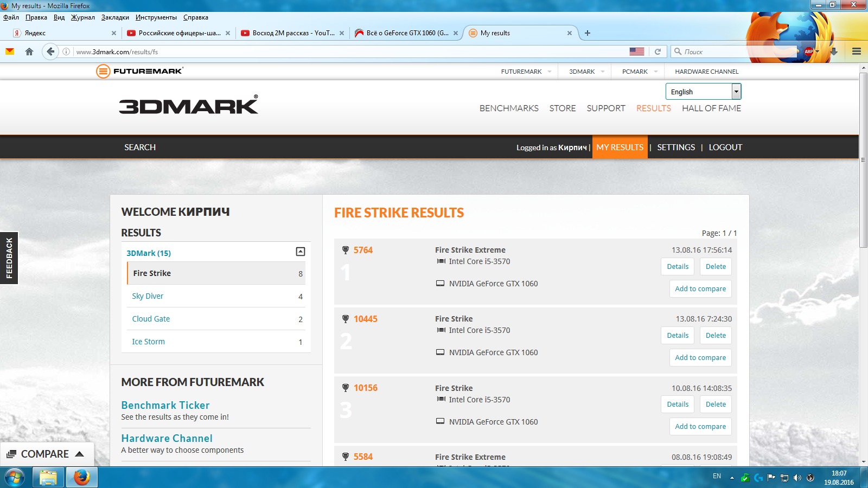Image resolution: width=868 pixels, height=488 pixels.
Task: Open the Закладки menu
Action: [x=115, y=17]
